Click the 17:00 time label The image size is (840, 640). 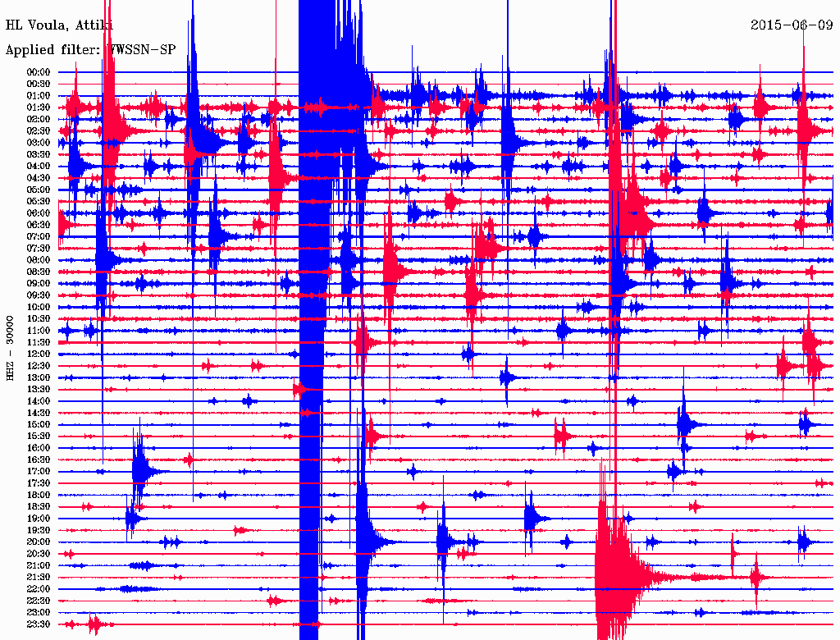tap(39, 472)
